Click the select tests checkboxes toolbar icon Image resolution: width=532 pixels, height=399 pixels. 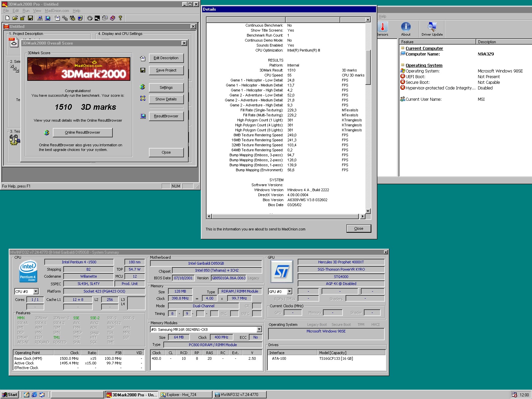click(x=65, y=18)
